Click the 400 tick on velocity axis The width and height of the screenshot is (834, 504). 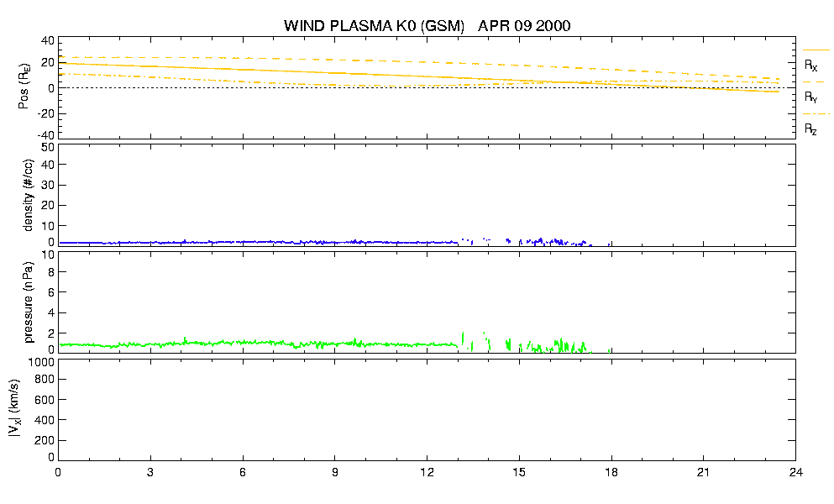46,420
